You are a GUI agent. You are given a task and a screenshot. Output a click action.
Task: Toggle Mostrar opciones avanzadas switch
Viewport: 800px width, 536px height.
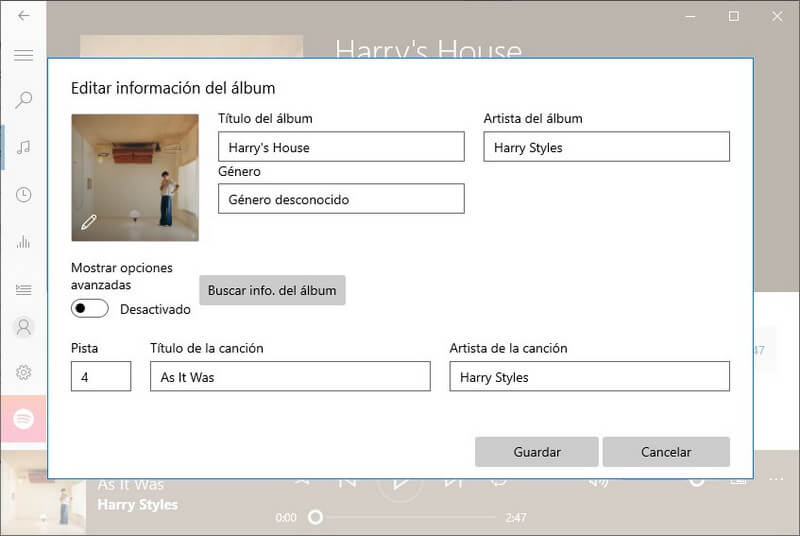[90, 309]
